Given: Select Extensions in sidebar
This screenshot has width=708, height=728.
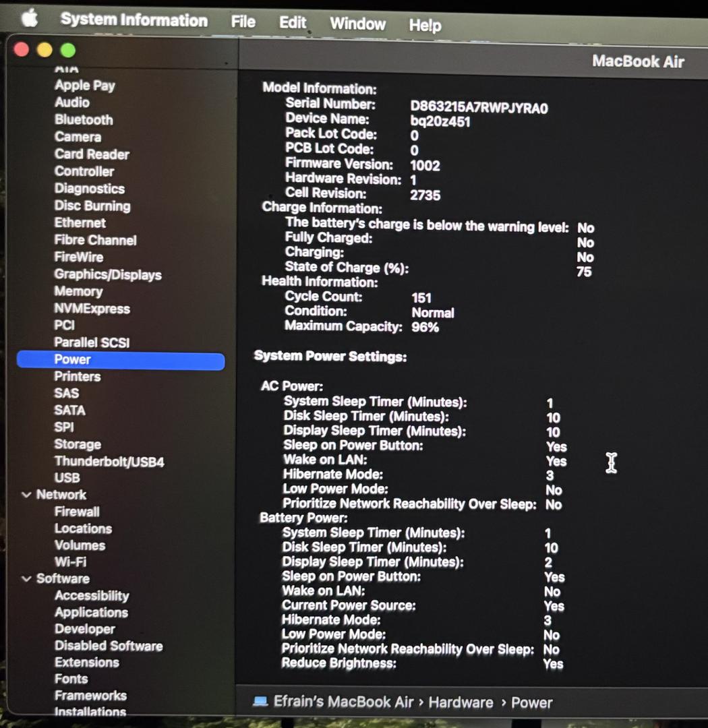Looking at the screenshot, I should tap(87, 663).
